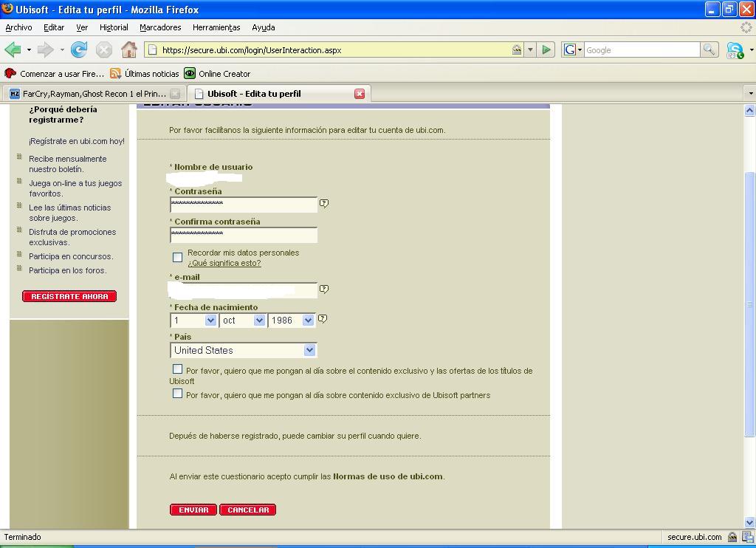
Task: Click the vertical scrollbar thumb
Action: pyautogui.click(x=750, y=304)
